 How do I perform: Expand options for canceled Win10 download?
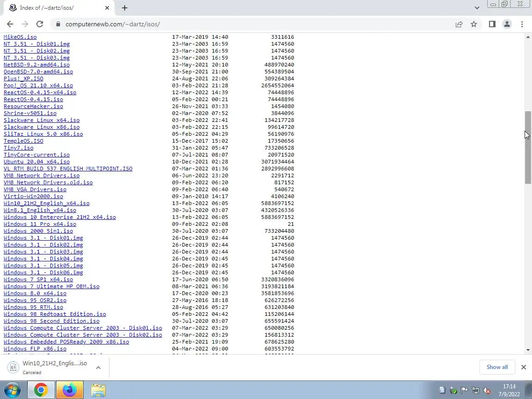pos(98,368)
